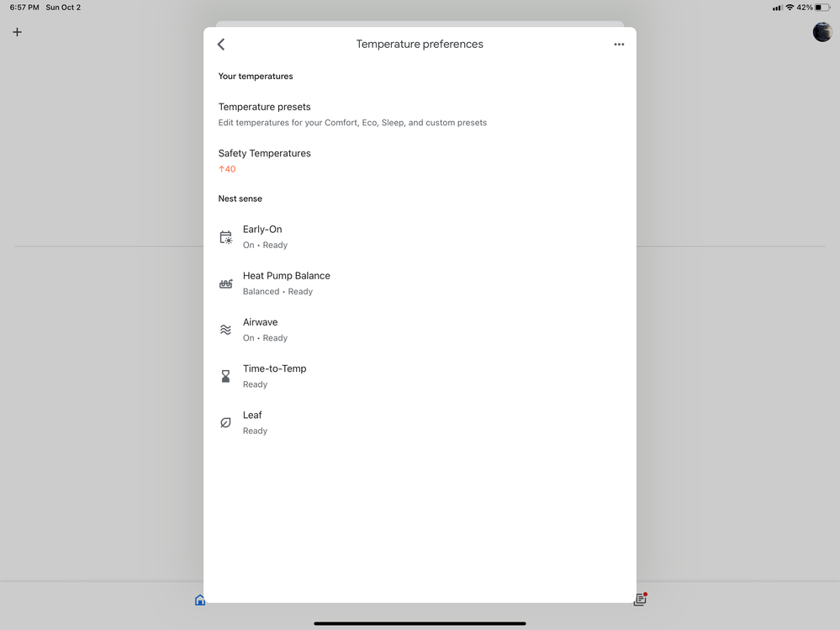Screen dimensions: 840x630
Task: Open the Heat Pump Balance setting
Action: (x=420, y=284)
